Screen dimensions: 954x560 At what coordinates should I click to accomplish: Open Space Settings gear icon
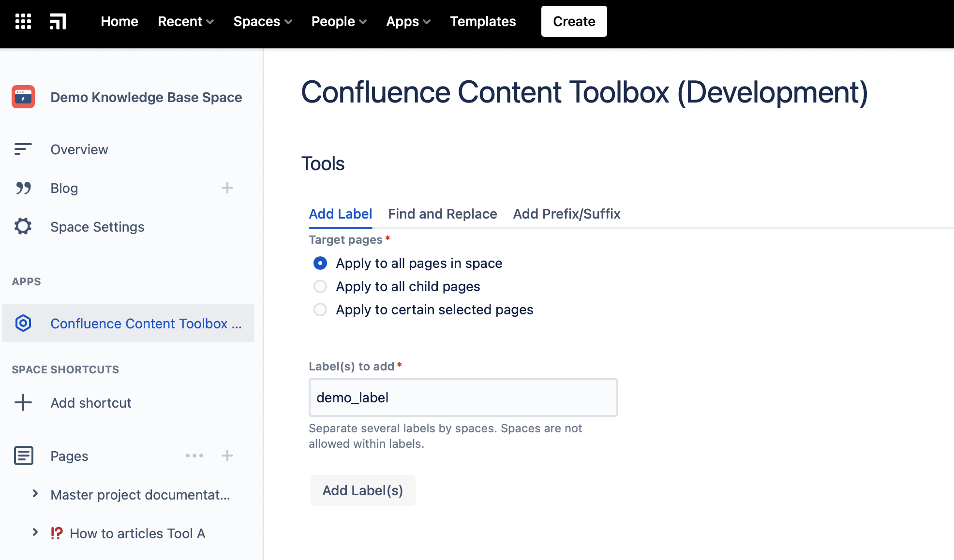click(x=23, y=226)
